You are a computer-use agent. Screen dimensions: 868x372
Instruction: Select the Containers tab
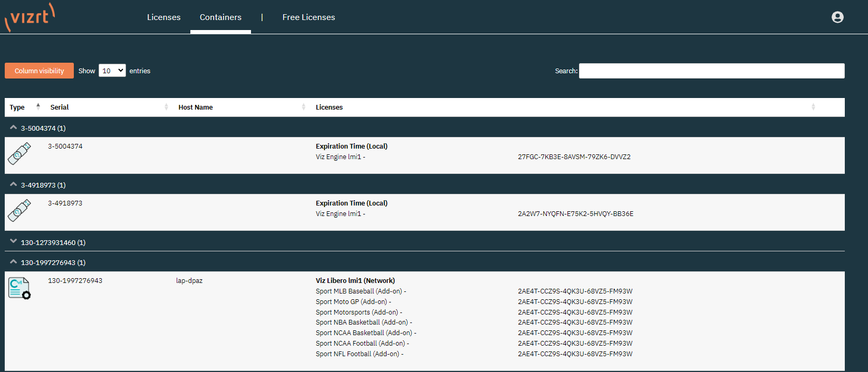[x=220, y=17]
